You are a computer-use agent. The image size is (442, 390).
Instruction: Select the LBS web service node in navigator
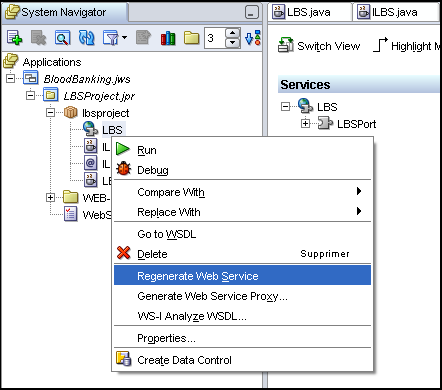112,130
